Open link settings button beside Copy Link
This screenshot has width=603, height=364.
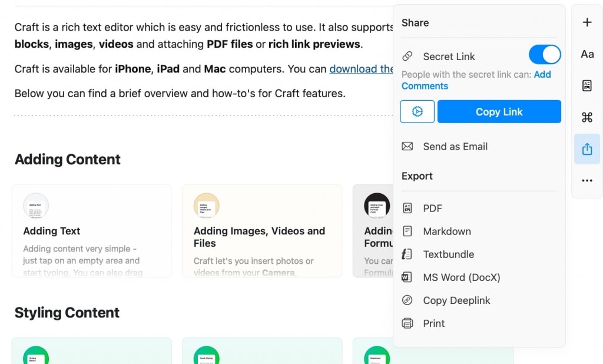pos(418,111)
